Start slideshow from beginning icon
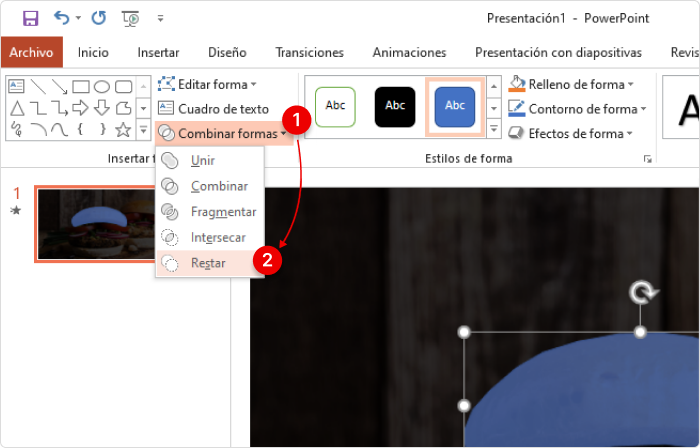 click(x=130, y=18)
